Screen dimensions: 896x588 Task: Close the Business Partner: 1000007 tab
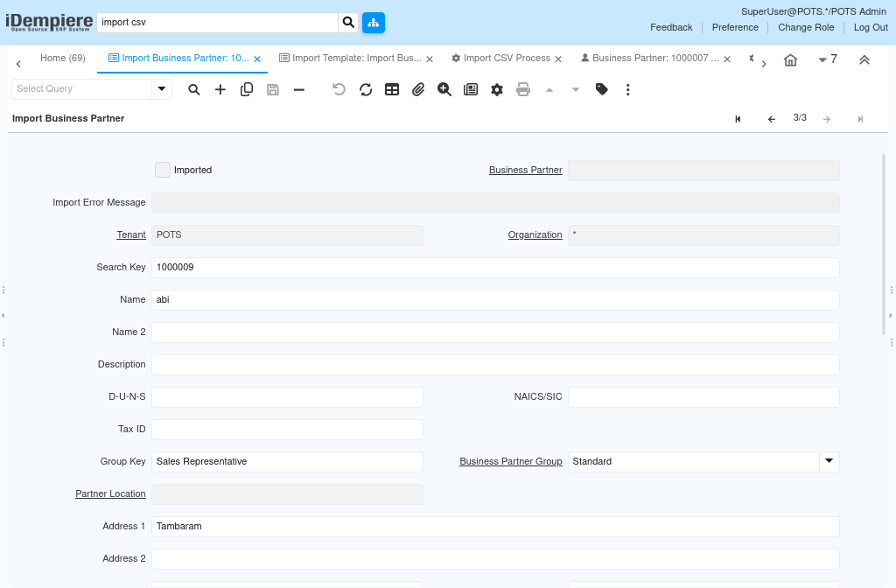(x=727, y=59)
